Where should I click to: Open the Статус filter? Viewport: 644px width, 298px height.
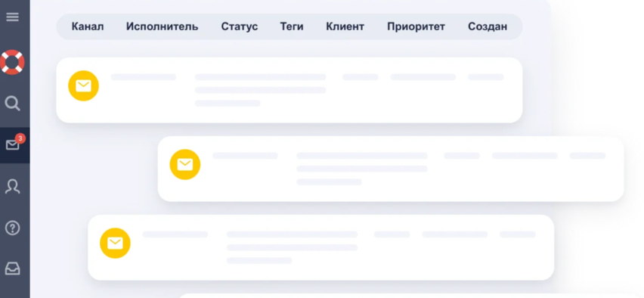[240, 26]
